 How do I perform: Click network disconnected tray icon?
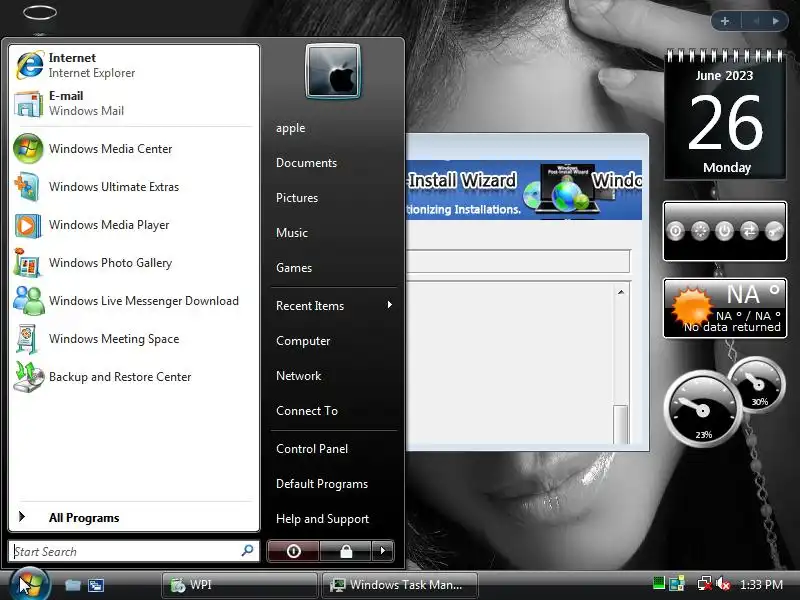tap(705, 584)
